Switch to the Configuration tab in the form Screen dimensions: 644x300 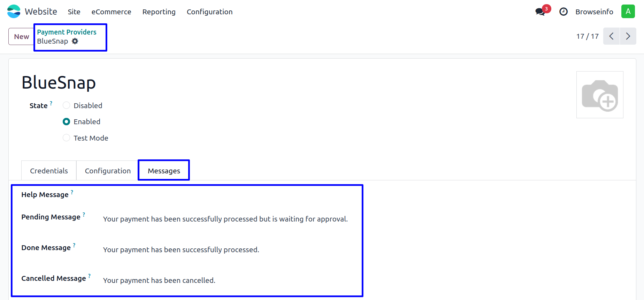coord(108,171)
